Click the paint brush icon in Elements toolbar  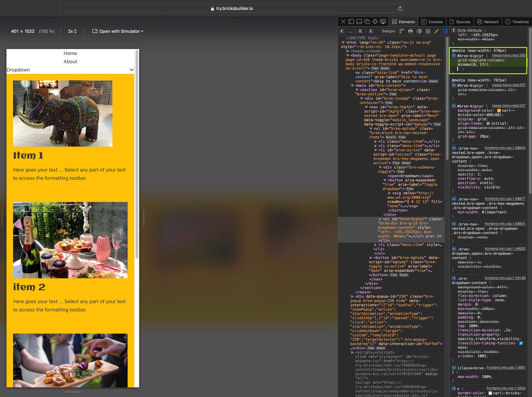point(436,31)
